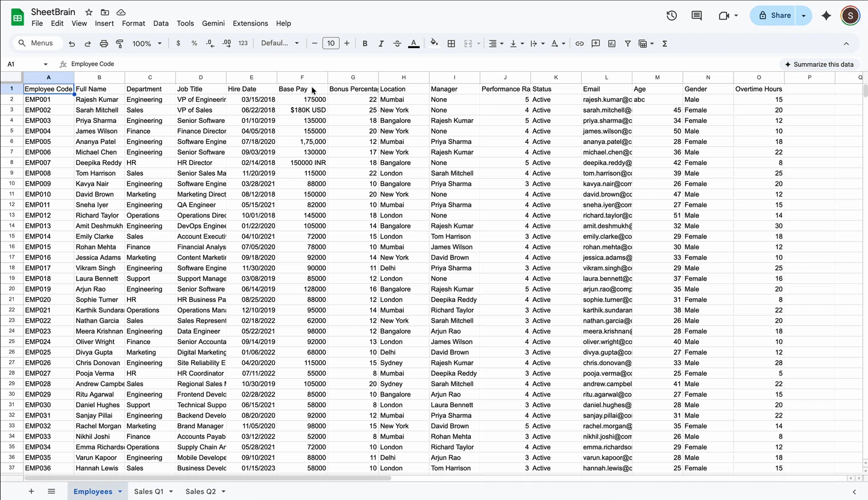Screen dimensions: 868x500
Task: Increase font size with plus button
Action: pos(347,43)
